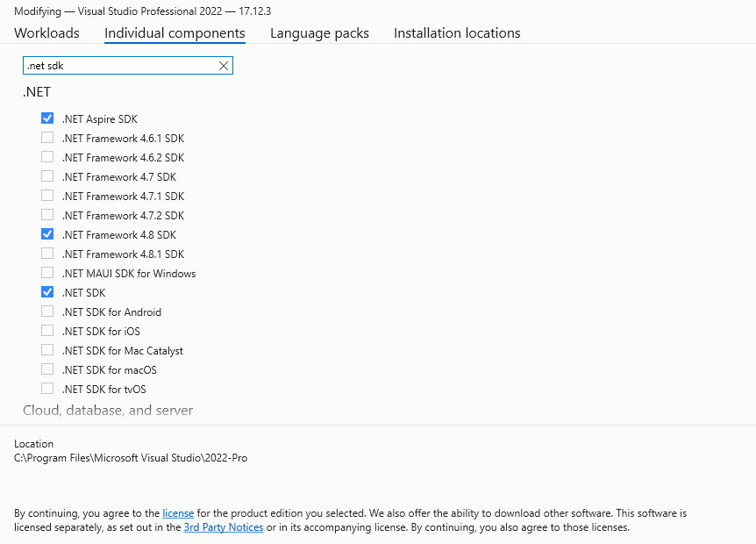Tick .NET SDK for tvOS checkbox
Image resolution: width=756 pixels, height=544 pixels.
click(47, 389)
